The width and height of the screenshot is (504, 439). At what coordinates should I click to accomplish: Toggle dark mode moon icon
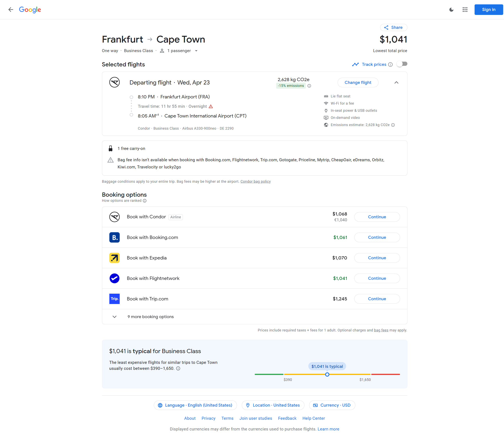pos(451,10)
